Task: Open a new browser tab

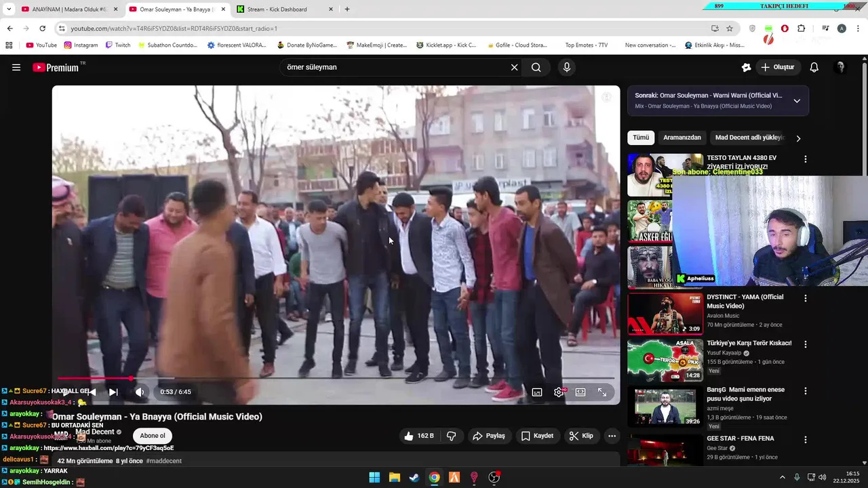Action: click(x=347, y=9)
